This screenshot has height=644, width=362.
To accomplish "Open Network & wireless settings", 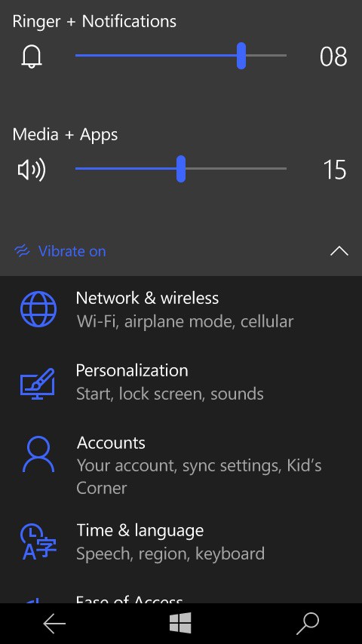I will [181, 309].
